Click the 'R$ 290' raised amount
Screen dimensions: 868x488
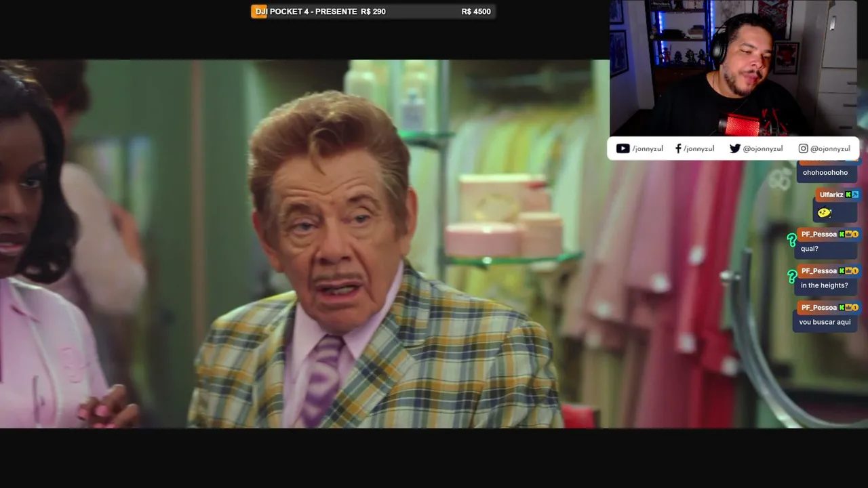click(x=373, y=12)
